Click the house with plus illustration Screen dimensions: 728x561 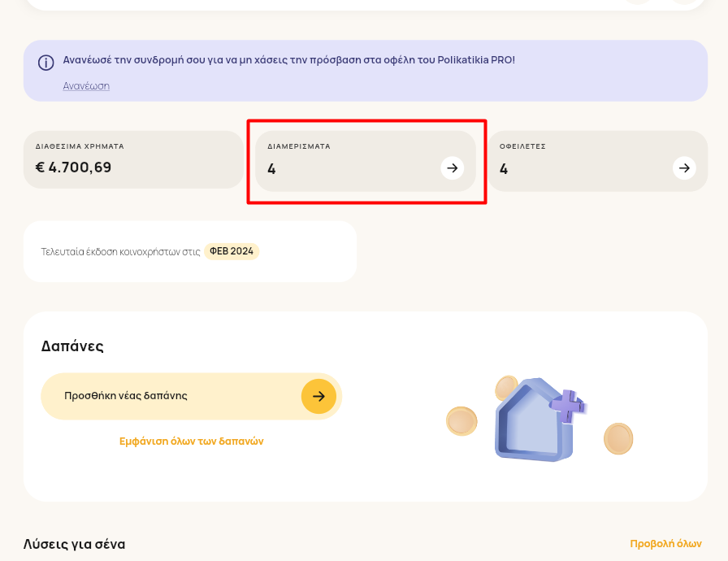pos(540,420)
